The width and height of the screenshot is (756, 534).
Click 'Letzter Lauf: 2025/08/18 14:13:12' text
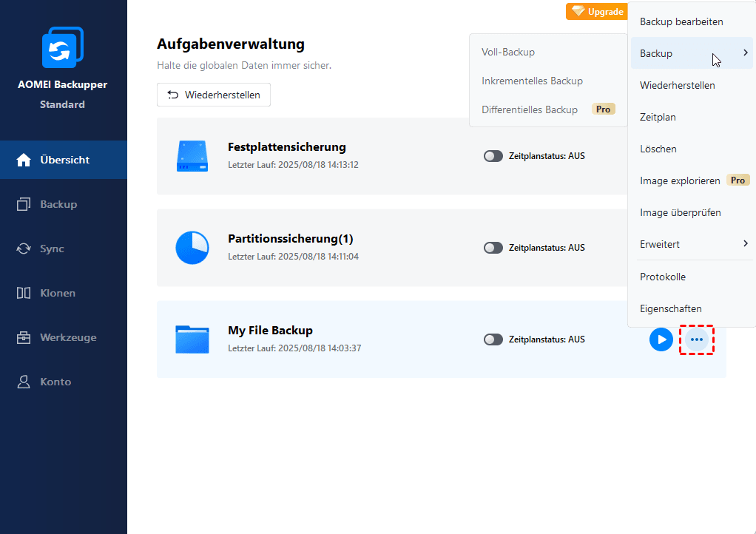pyautogui.click(x=293, y=165)
